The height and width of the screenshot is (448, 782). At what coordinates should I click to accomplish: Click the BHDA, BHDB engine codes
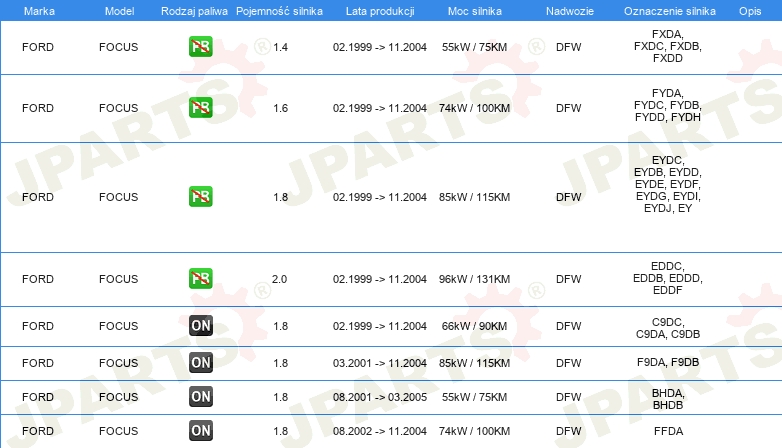click(x=668, y=399)
